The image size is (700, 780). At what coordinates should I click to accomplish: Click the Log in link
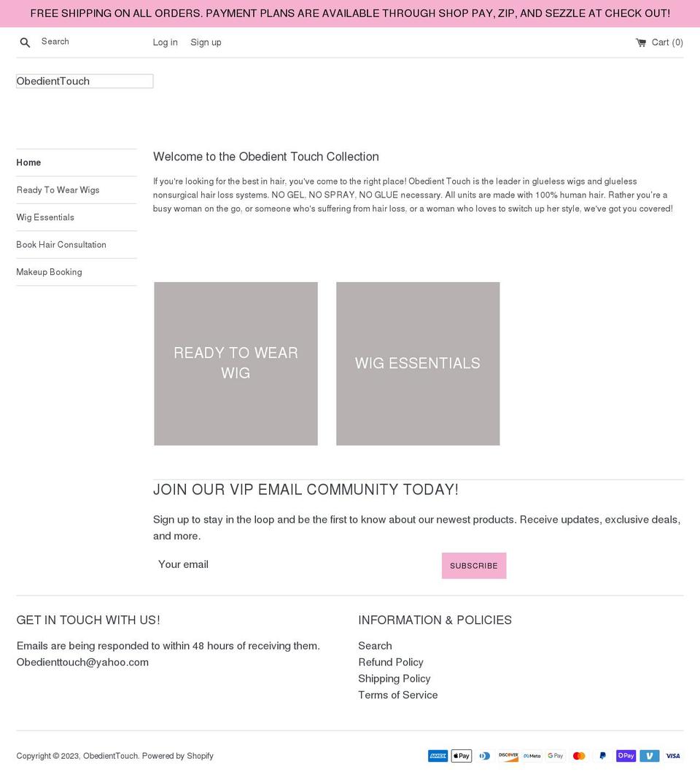pos(165,42)
